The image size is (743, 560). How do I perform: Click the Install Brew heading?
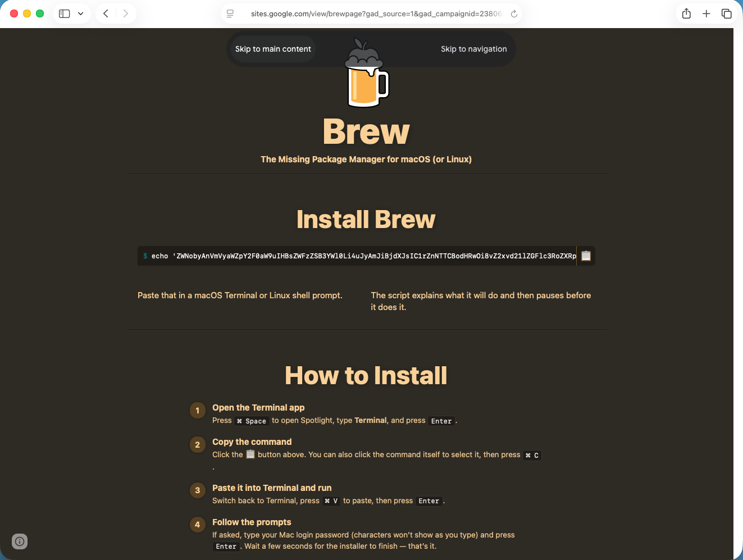point(366,219)
